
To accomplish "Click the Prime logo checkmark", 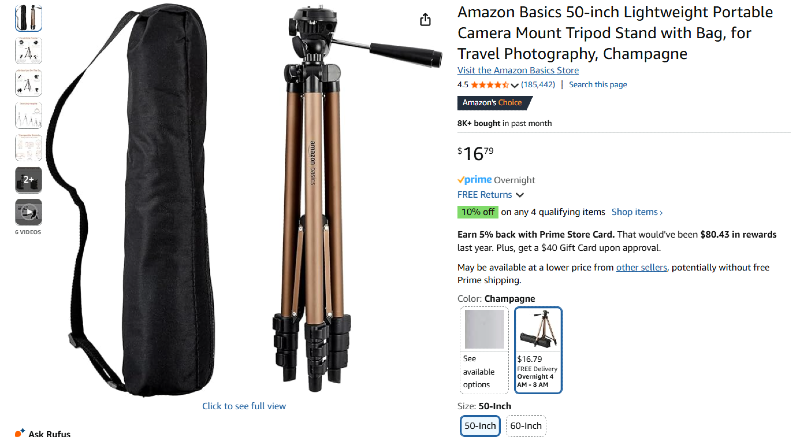I will (x=461, y=180).
